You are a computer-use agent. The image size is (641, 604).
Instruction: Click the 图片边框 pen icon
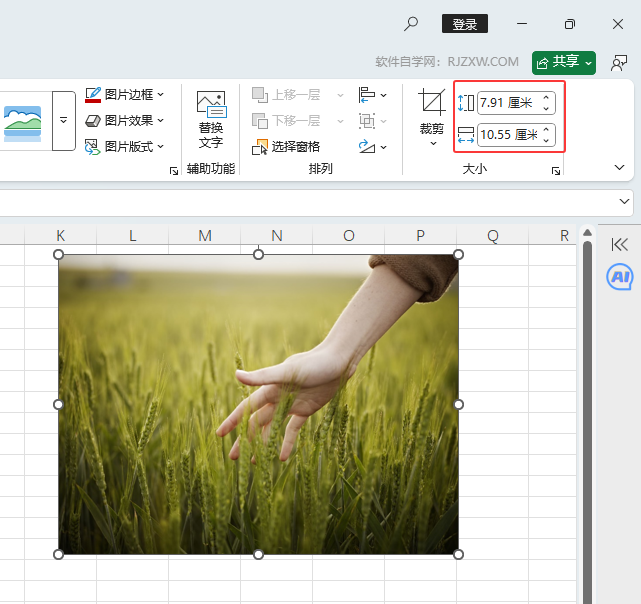(93, 94)
